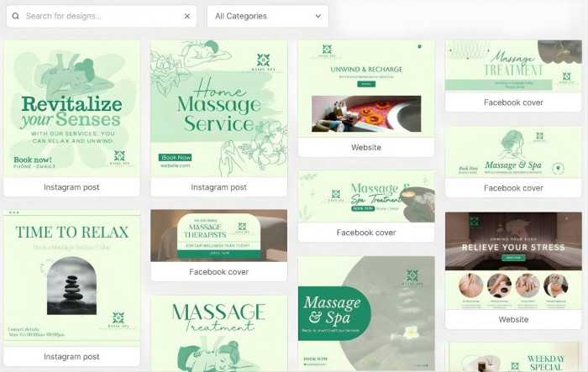Select Time to Relax Instagram post template
Viewport: 588px width, 372px height.
tap(71, 277)
